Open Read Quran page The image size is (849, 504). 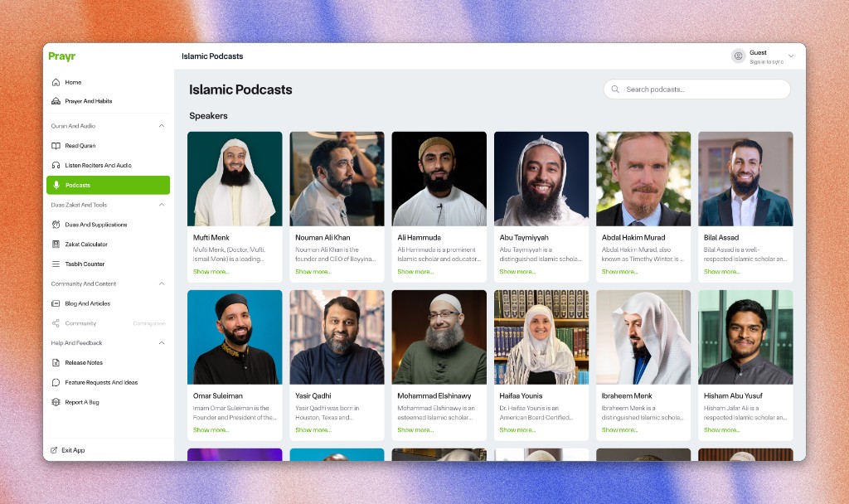click(x=109, y=146)
